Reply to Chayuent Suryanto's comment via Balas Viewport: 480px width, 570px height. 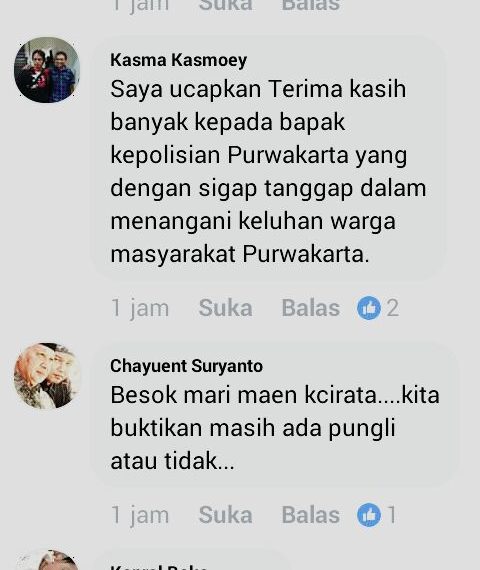pos(311,515)
